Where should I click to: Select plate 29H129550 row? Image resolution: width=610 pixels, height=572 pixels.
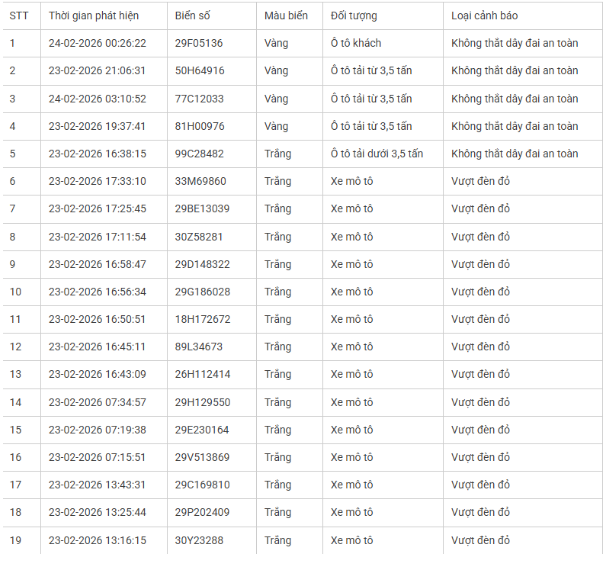tap(201, 402)
